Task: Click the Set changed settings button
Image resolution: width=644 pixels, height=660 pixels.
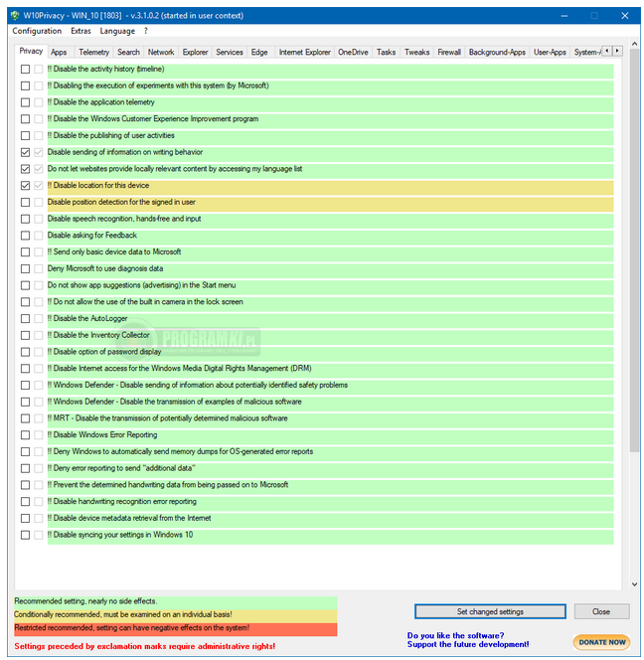Action: 490,611
